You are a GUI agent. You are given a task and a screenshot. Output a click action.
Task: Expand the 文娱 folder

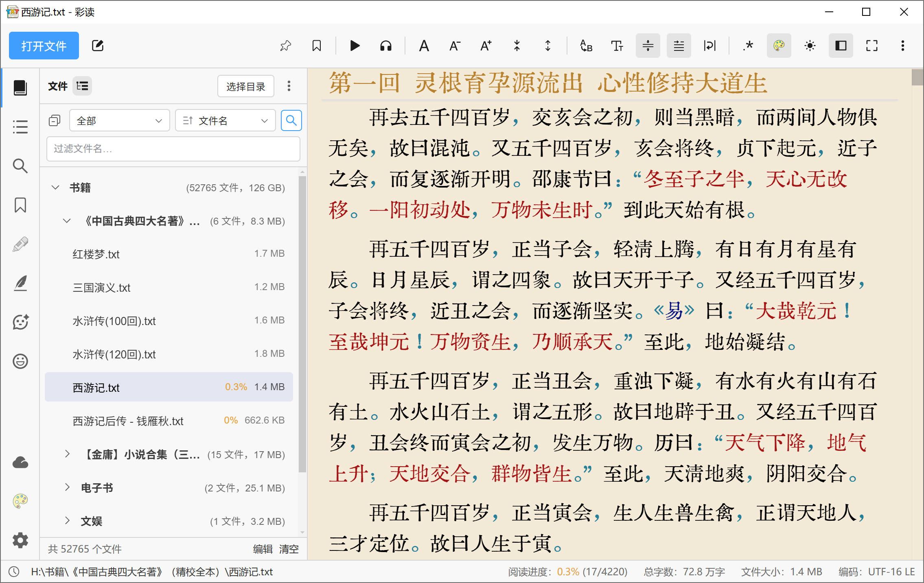point(68,521)
